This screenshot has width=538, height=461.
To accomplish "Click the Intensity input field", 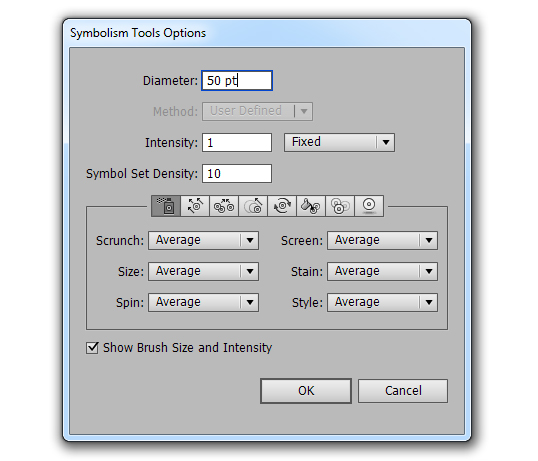I will [237, 142].
